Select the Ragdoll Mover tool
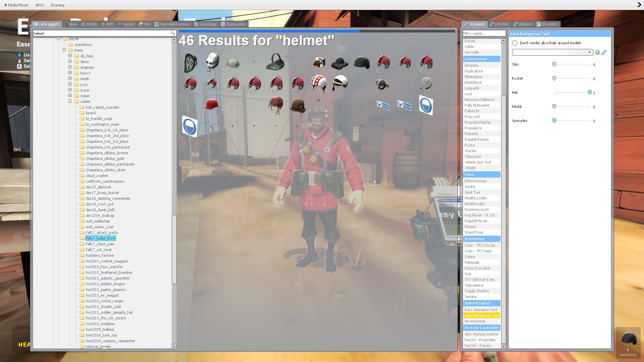 click(x=476, y=221)
